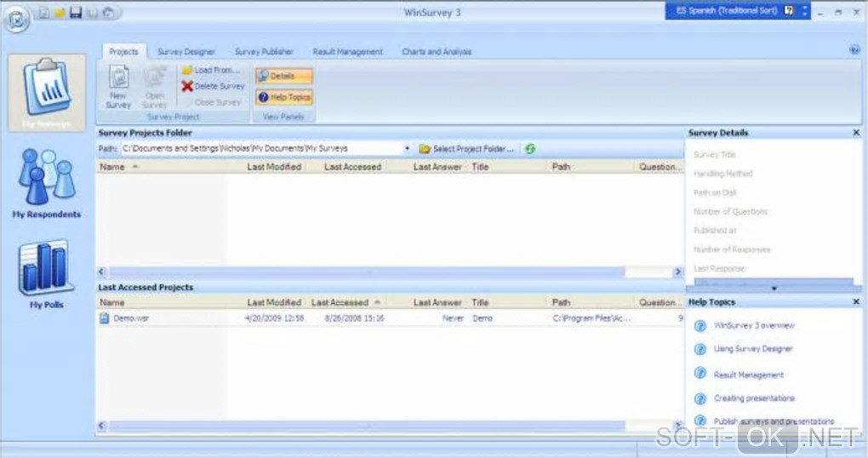Click the Demo.wsr file icon
This screenshot has height=458, width=868.
104,318
